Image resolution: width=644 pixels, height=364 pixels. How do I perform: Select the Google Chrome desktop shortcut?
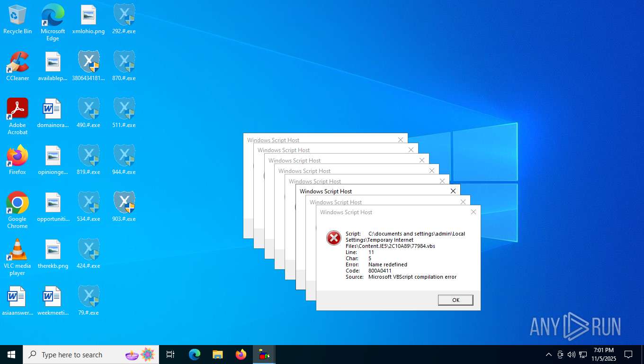(18, 210)
